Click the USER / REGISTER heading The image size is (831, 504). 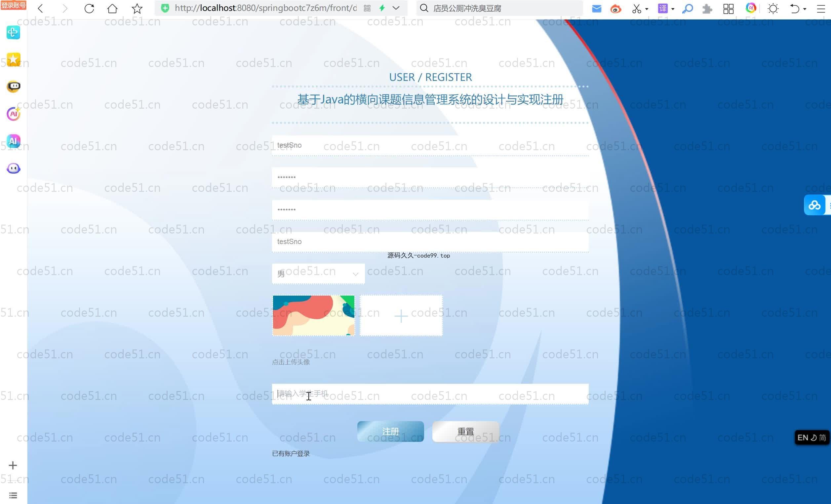point(430,77)
